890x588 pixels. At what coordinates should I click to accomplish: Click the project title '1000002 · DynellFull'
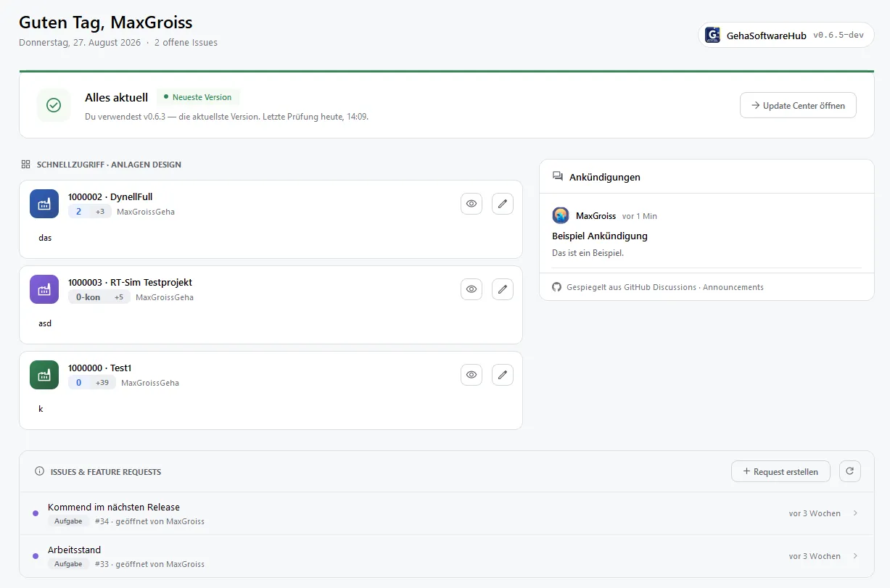[x=110, y=196]
